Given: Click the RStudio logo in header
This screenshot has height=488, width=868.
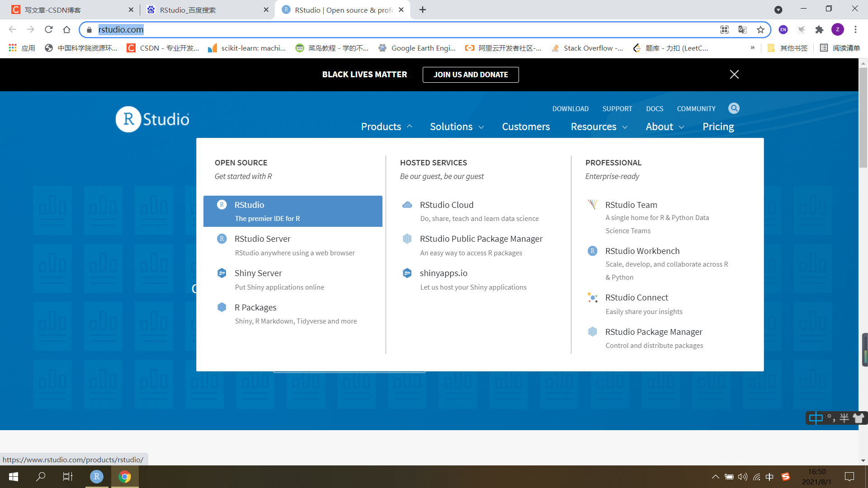Looking at the screenshot, I should 153,119.
